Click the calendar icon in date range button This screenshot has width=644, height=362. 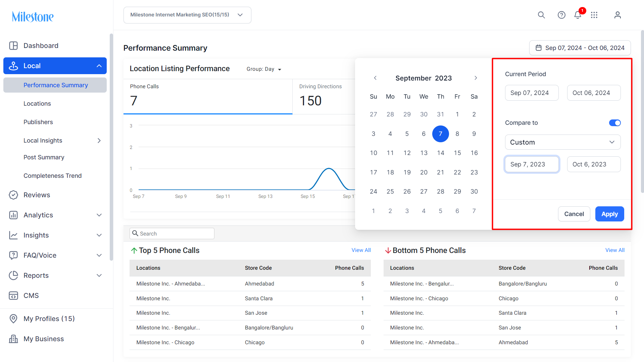coord(538,48)
